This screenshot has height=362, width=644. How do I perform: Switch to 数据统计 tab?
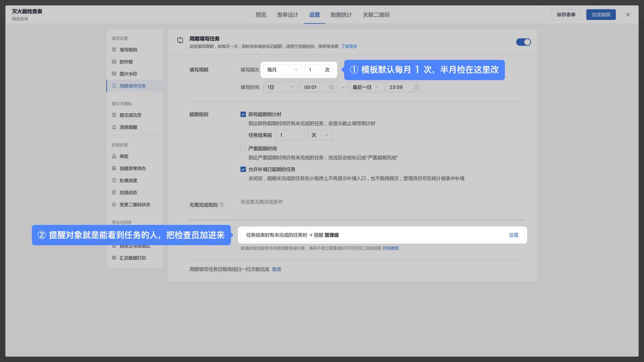pyautogui.click(x=341, y=15)
